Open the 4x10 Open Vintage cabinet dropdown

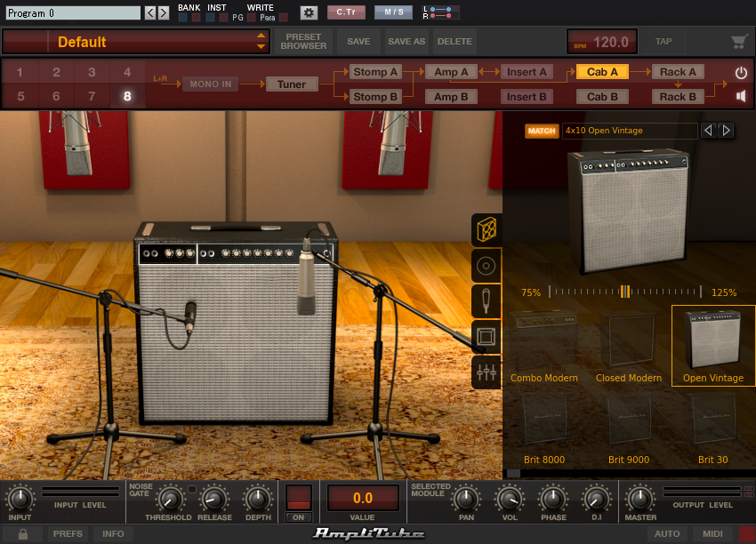point(630,131)
